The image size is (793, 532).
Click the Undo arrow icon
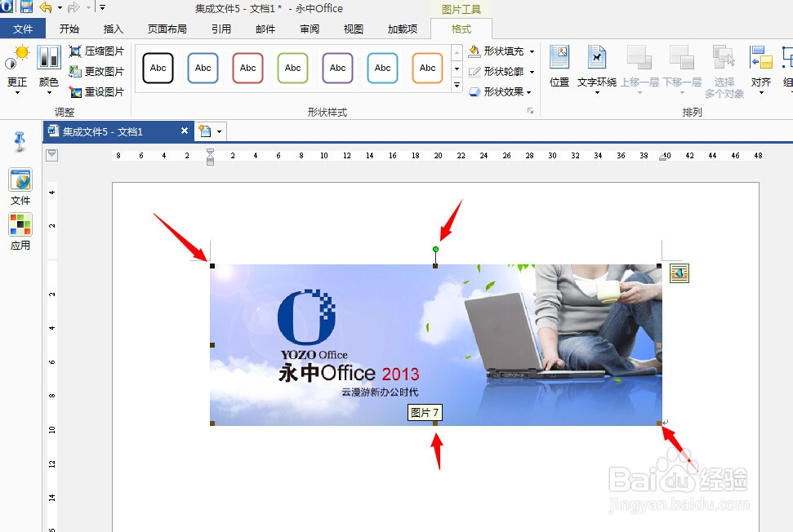pos(46,7)
